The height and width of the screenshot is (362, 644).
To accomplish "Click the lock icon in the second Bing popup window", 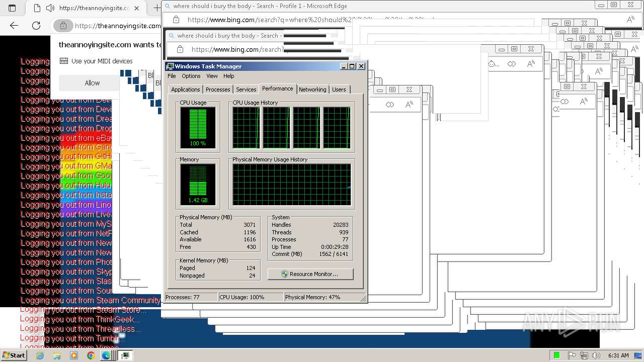I will click(180, 49).
